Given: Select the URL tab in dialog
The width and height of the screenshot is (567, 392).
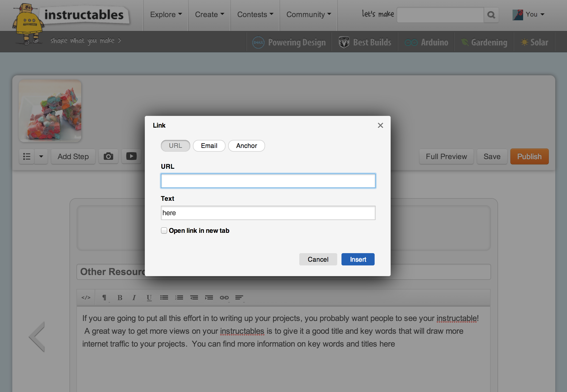Looking at the screenshot, I should (x=175, y=146).
